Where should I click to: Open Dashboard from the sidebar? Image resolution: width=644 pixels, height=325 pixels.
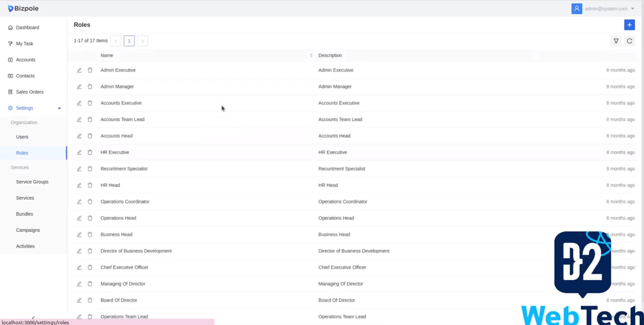point(27,28)
